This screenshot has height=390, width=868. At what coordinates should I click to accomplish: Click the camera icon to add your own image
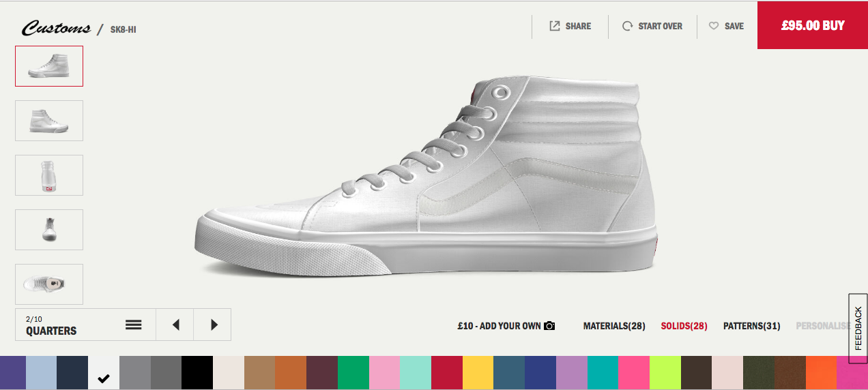coord(549,326)
